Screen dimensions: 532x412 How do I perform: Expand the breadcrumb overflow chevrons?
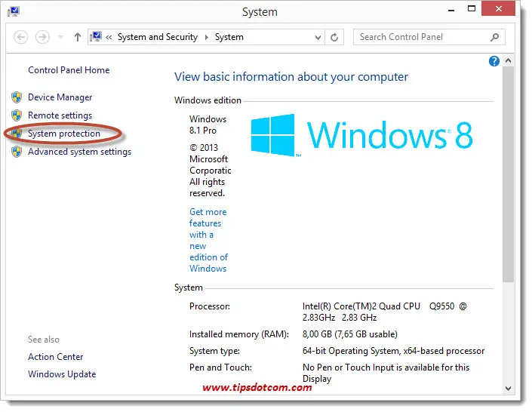pos(109,37)
